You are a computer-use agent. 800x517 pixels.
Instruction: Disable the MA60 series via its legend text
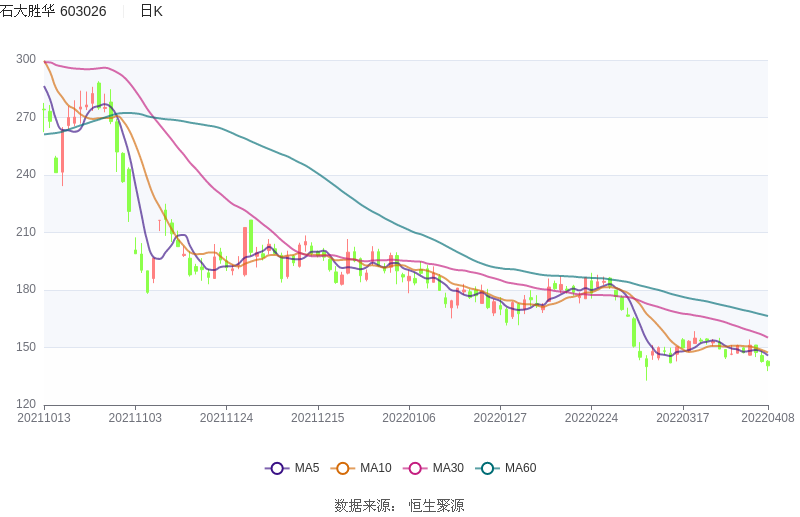coord(520,468)
